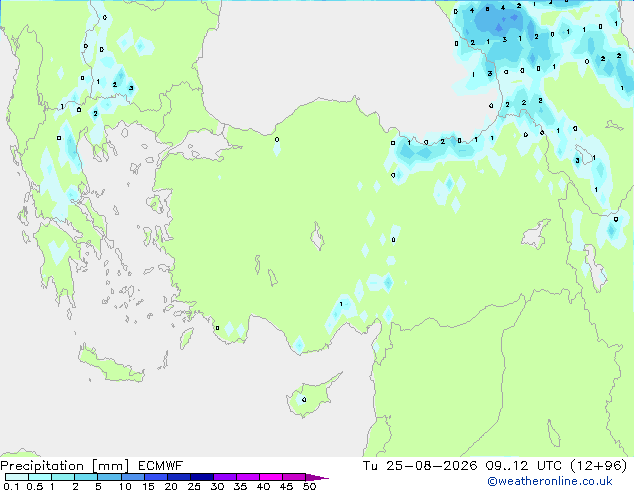Click the over-50 arrow end of legend
This screenshot has width=634, height=490.
point(317,477)
